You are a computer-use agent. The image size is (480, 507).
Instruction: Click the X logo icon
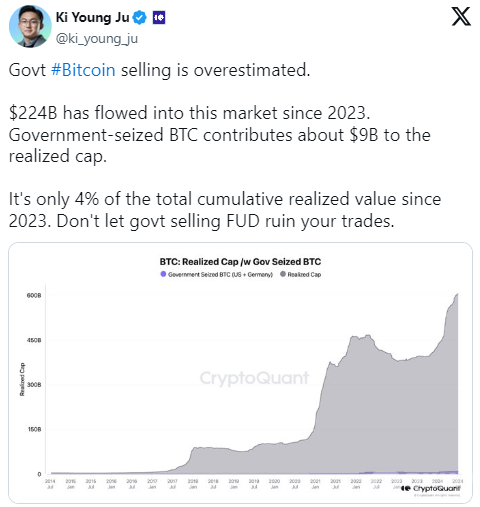point(461,17)
